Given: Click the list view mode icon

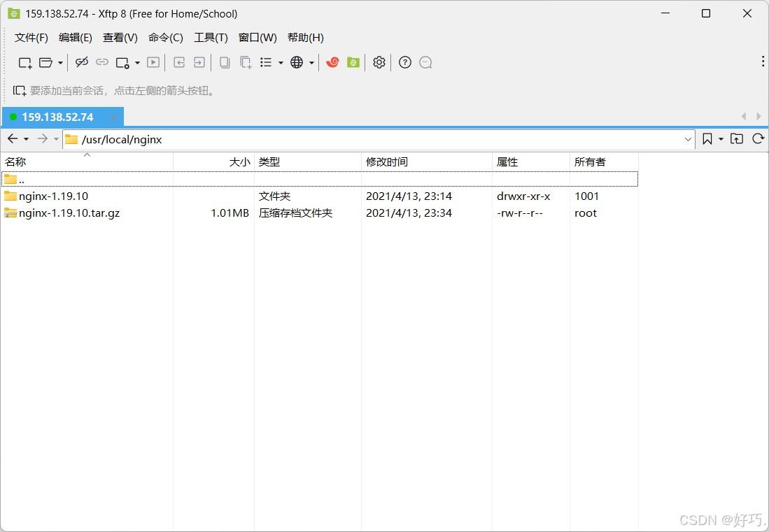Looking at the screenshot, I should (266, 62).
